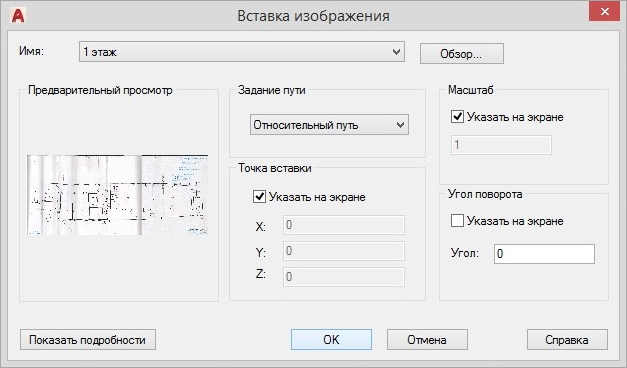The height and width of the screenshot is (368, 627).
Task: Close the Вставка изображения dialog
Action: click(x=604, y=12)
